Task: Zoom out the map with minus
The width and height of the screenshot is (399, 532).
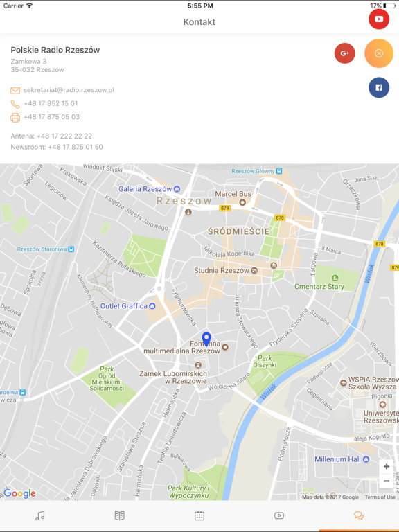Action: tap(386, 481)
